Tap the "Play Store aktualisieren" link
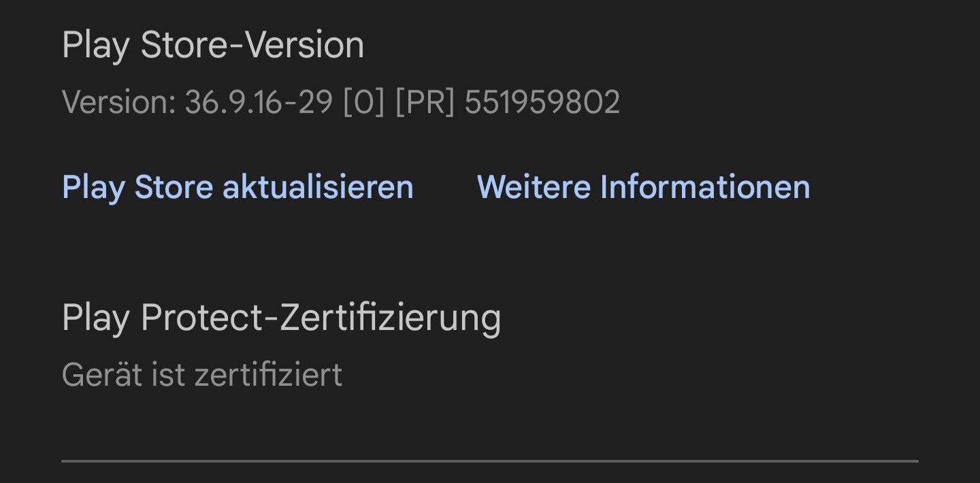This screenshot has height=483, width=980. pos(238,187)
